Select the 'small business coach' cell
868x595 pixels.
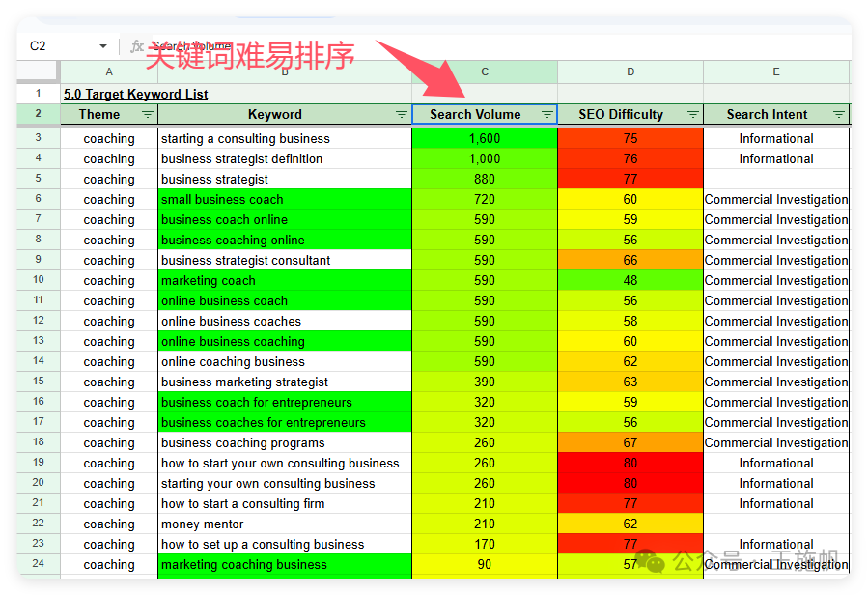(x=285, y=199)
